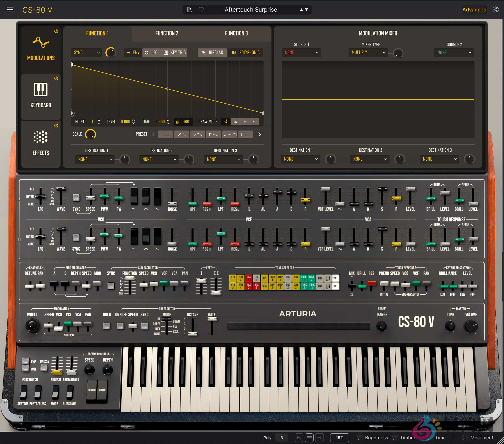Viewport: 504px width, 444px height.
Task: Open the preset browser library icon
Action: (189, 10)
